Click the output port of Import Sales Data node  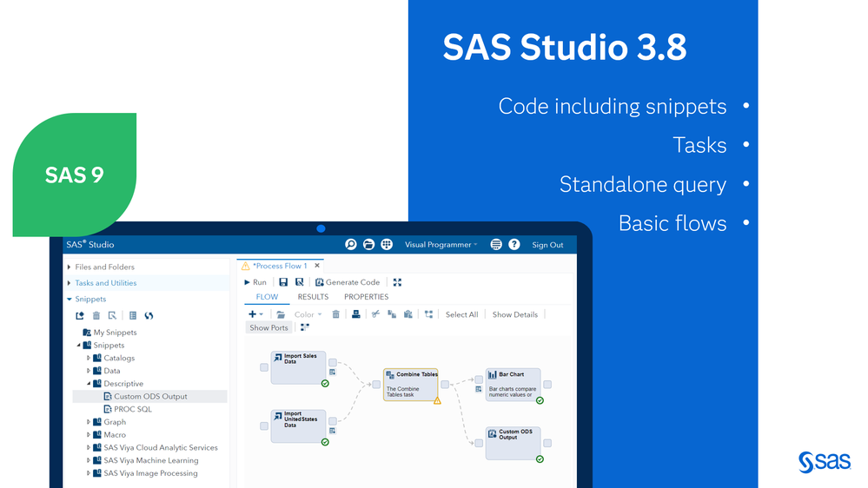click(333, 362)
